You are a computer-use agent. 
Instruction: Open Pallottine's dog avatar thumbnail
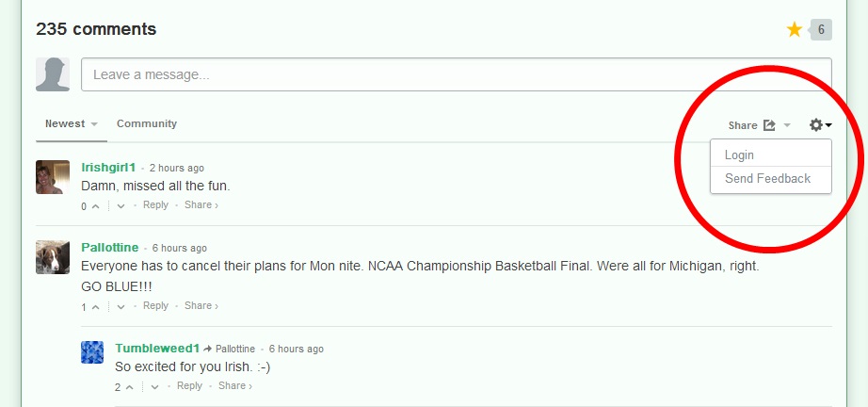(53, 257)
